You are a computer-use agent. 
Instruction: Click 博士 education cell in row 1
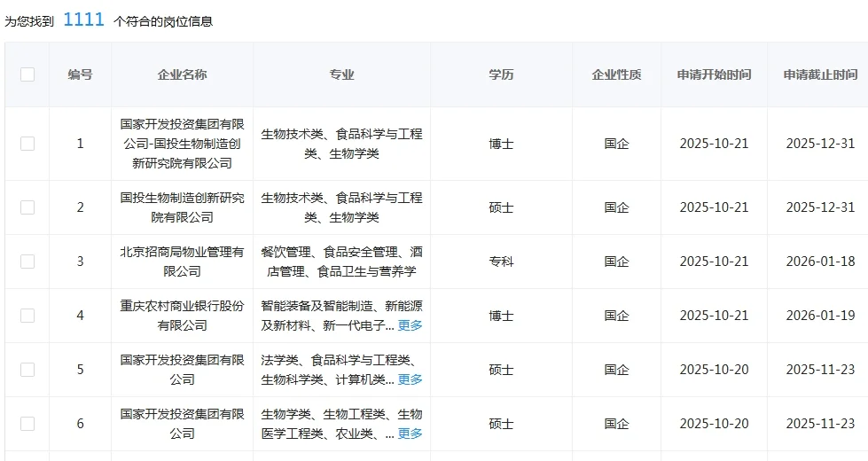501,144
